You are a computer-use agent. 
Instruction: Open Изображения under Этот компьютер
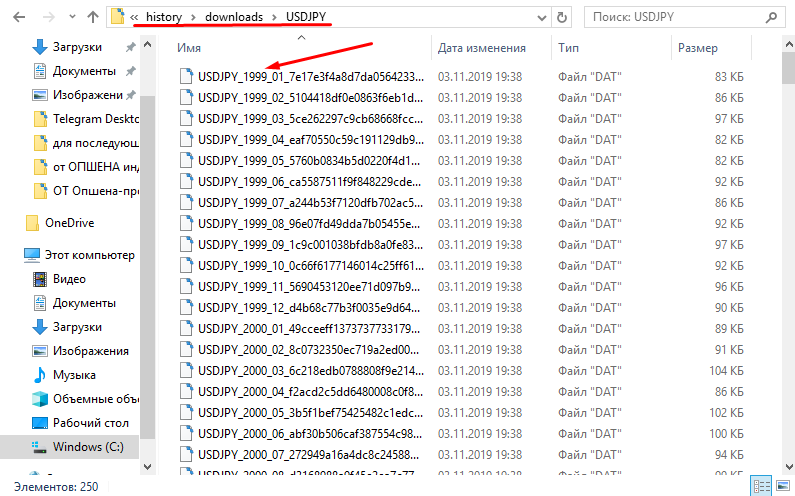(91, 351)
